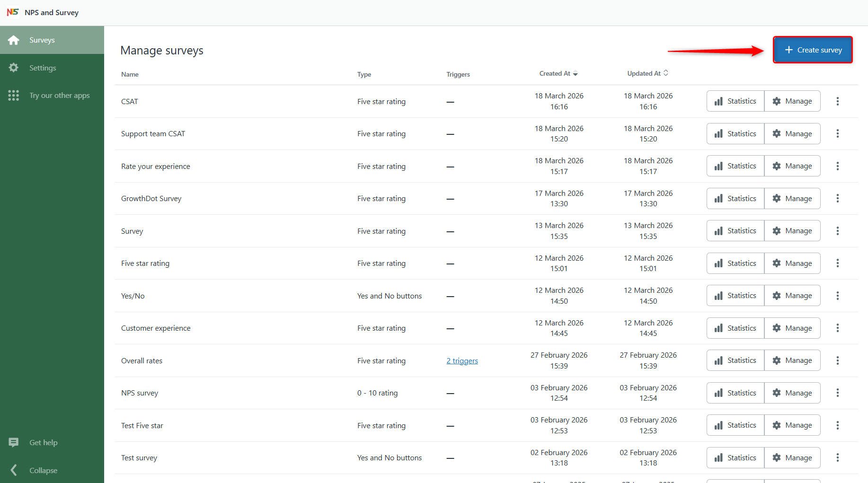Viewport: 868px width, 483px height.
Task: Click the NPS and Survey app logo
Action: [x=13, y=12]
